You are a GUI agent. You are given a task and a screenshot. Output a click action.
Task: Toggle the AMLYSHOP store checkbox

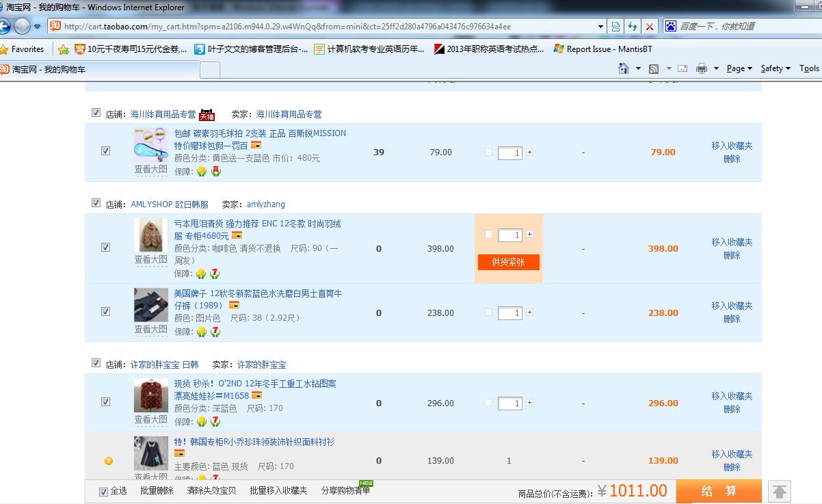coord(96,204)
